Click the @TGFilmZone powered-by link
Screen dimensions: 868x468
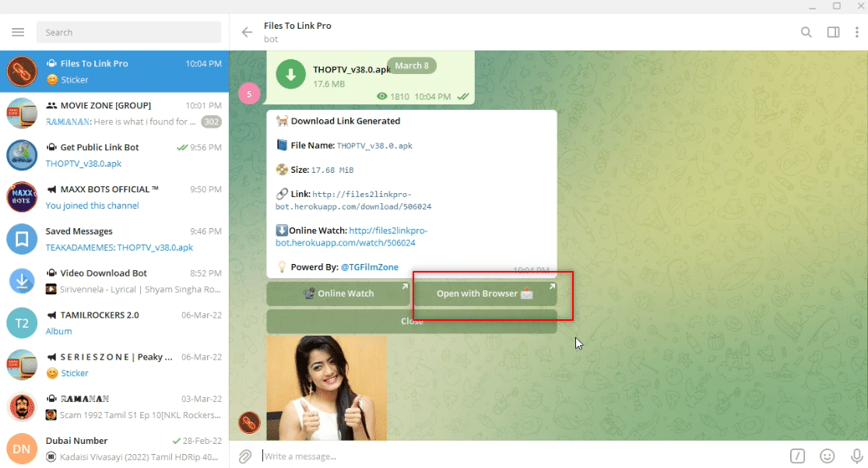370,266
